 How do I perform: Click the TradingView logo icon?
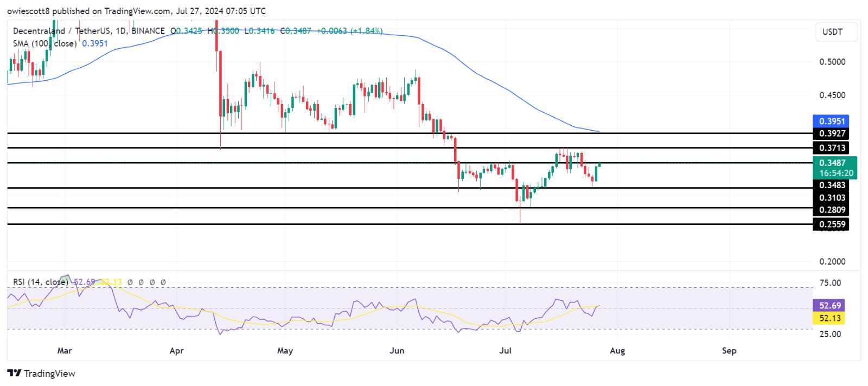pyautogui.click(x=14, y=373)
